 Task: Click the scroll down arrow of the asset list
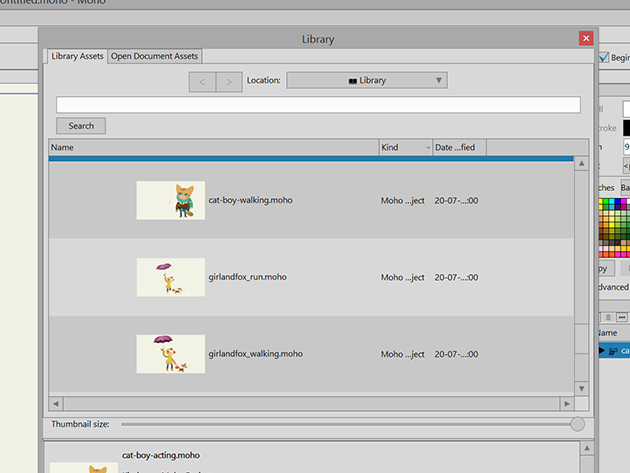pyautogui.click(x=581, y=389)
